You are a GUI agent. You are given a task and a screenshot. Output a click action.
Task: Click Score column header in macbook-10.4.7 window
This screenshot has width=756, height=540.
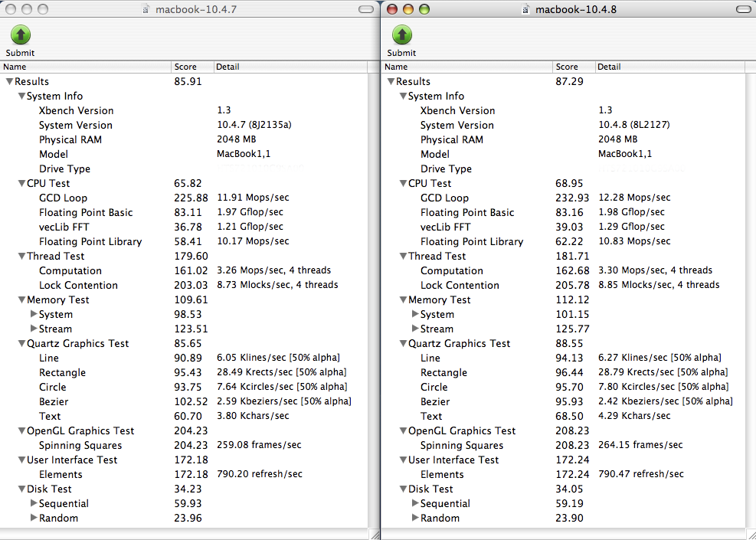click(192, 67)
